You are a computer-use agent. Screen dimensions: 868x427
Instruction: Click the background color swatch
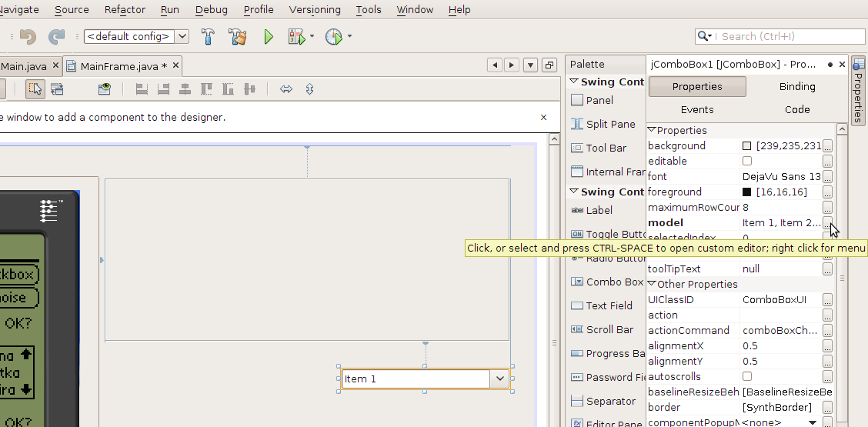click(x=746, y=145)
